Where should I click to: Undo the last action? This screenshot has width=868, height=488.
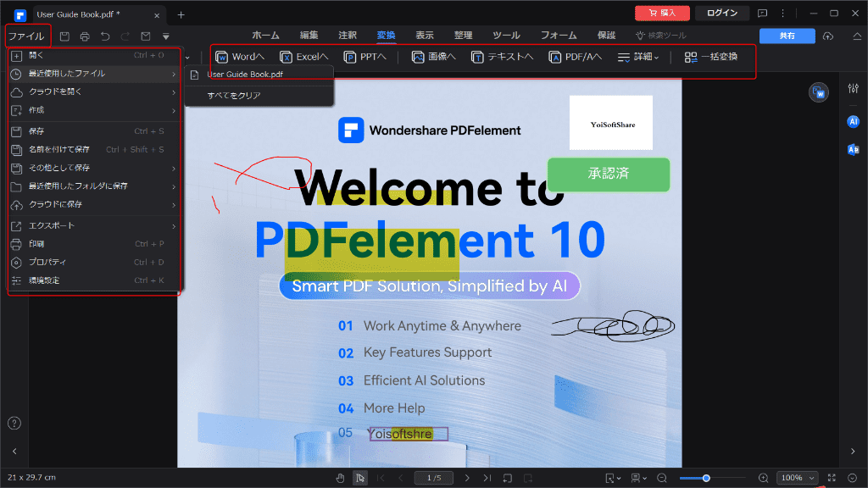click(105, 36)
